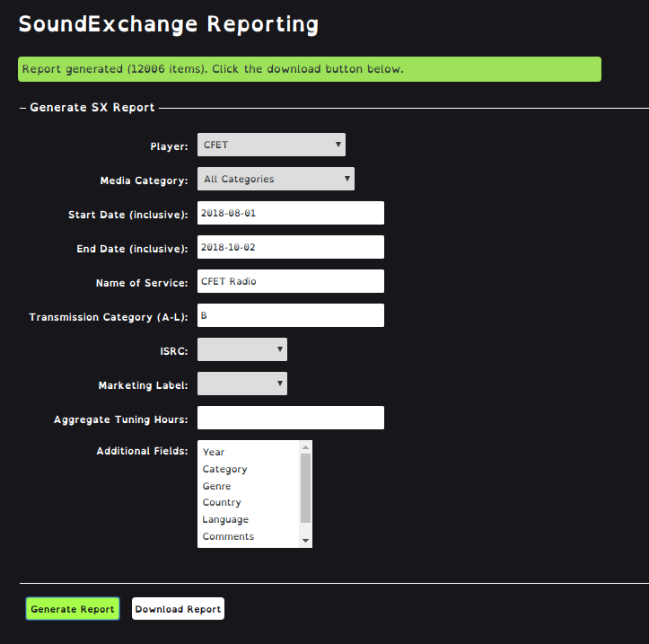Click the Media Category: field label
Image resolution: width=649 pixels, height=644 pixels.
[144, 181]
